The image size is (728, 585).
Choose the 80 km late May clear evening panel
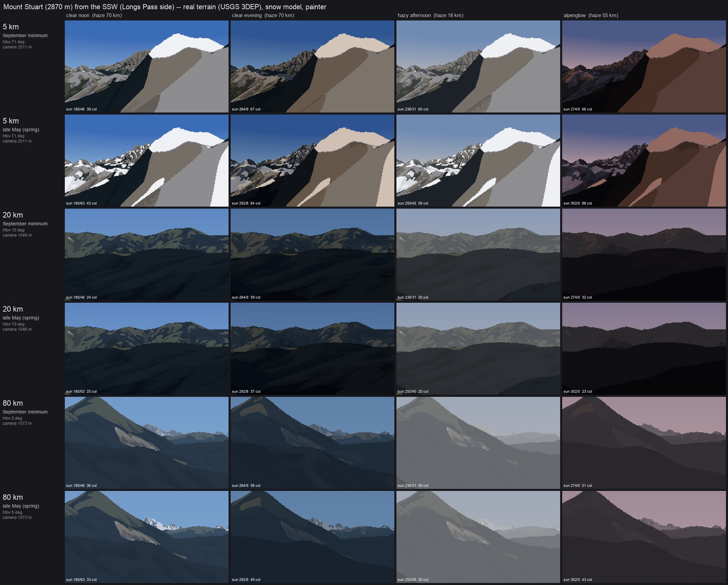pos(312,537)
